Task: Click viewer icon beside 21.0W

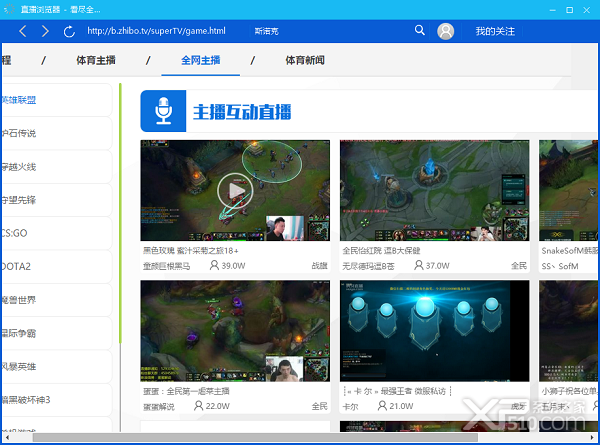Action: point(382,406)
